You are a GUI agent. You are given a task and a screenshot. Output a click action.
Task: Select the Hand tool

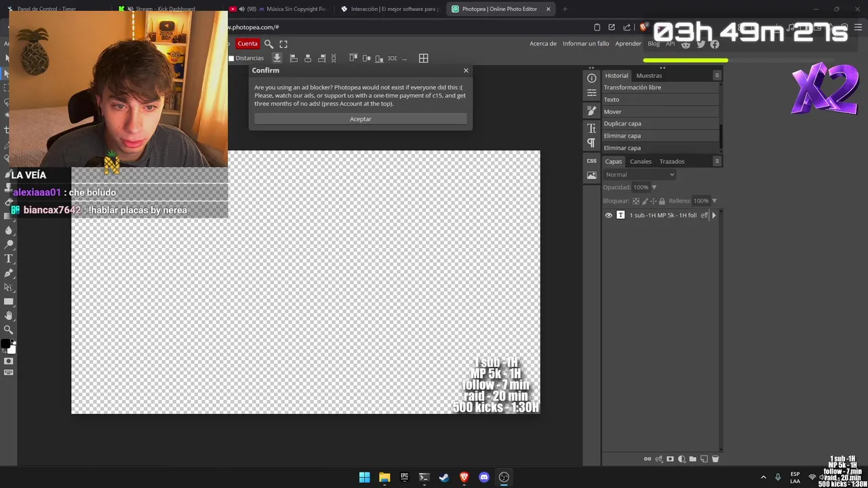pyautogui.click(x=9, y=316)
